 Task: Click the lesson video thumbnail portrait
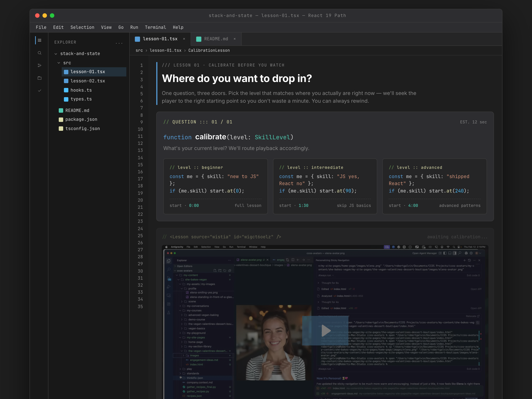click(274, 343)
